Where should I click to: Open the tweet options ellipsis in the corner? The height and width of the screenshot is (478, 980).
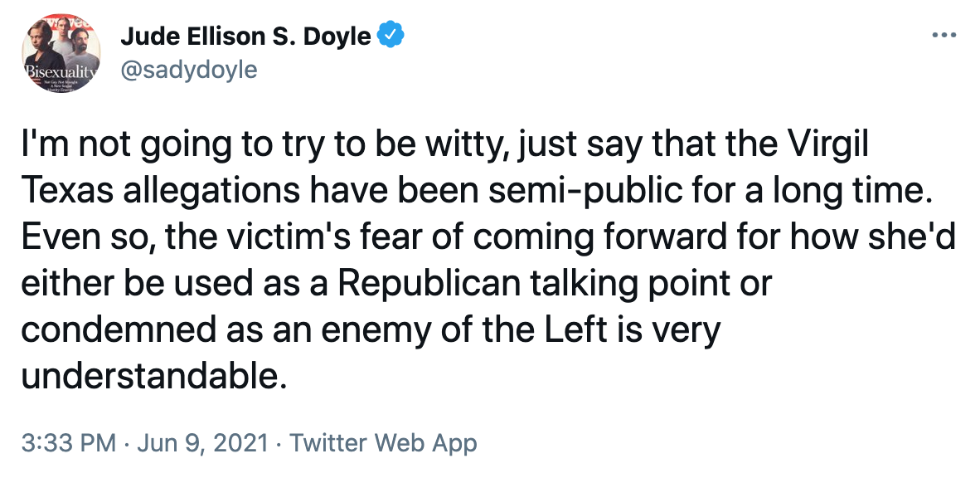coord(945,35)
